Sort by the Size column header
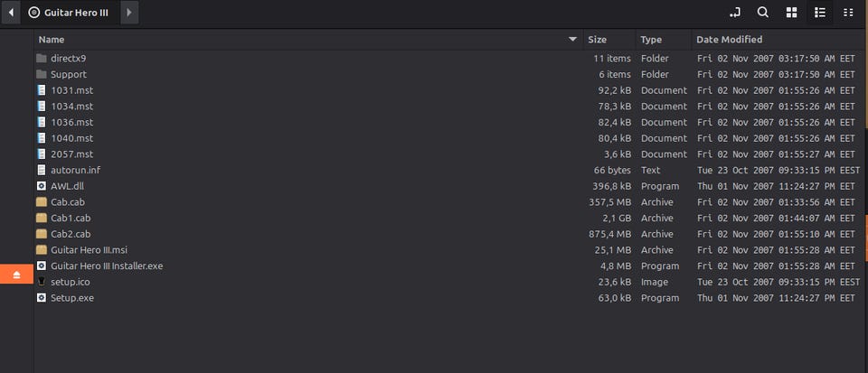The width and height of the screenshot is (868, 373). click(609, 39)
